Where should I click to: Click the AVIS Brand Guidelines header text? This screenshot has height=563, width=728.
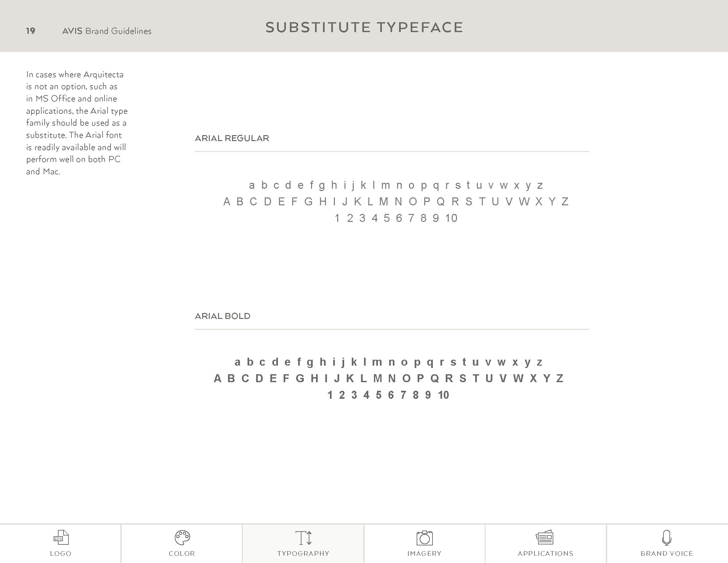(107, 31)
